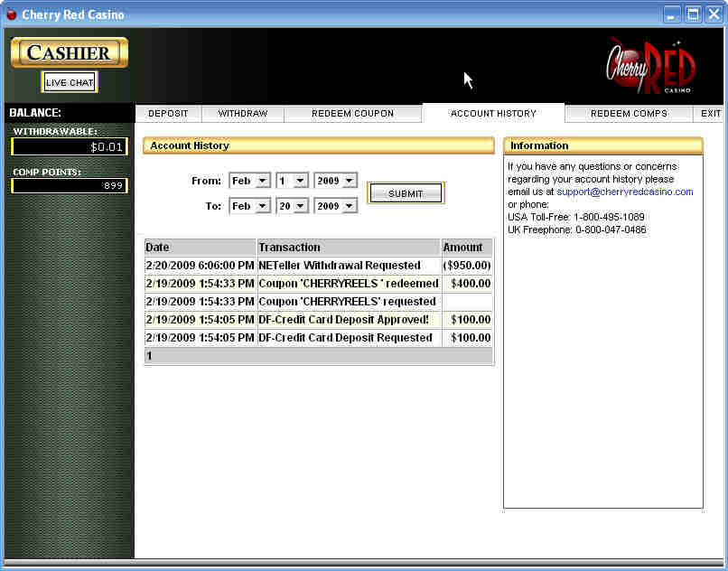Screen dimensions: 728x571
Task: Open the Redeem Coupon tab
Action: coord(353,113)
